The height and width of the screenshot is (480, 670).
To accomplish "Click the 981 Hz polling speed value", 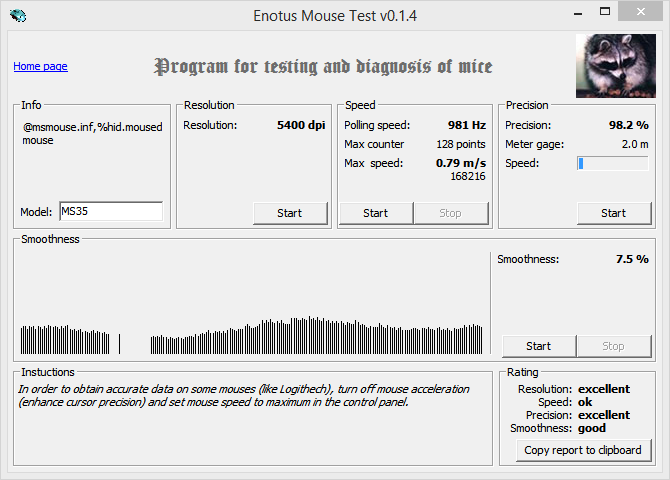I will [x=467, y=125].
